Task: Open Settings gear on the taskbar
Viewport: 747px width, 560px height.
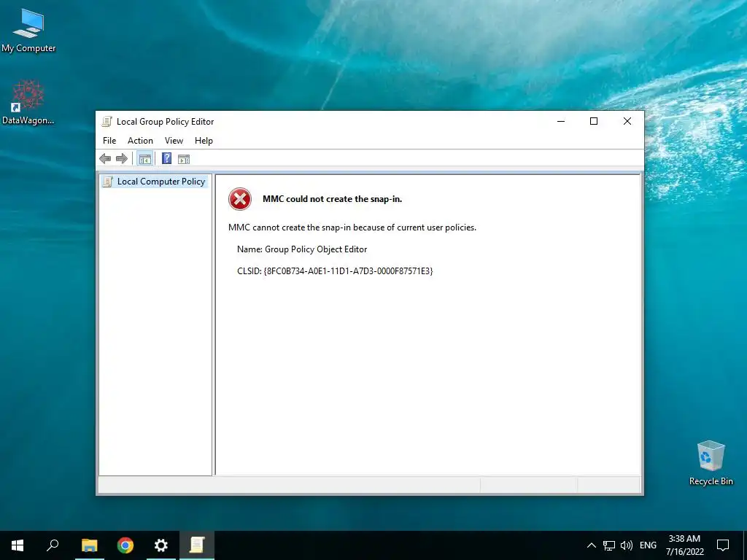Action: (x=161, y=545)
